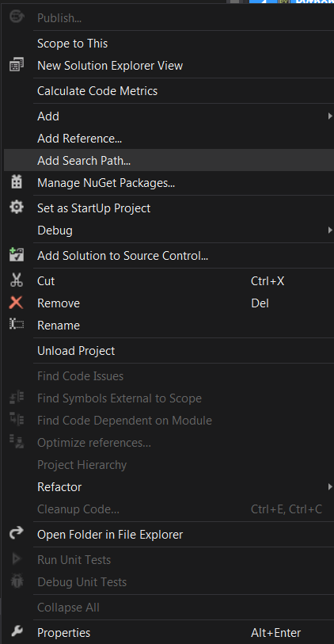Click the Add Solution to Source Control icon
The width and height of the screenshot is (334, 644).
tap(17, 255)
